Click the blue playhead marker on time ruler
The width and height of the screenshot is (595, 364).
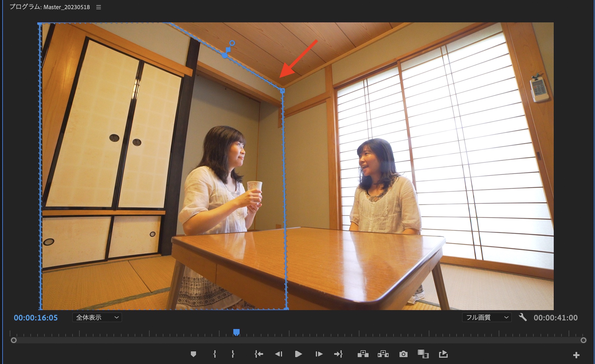237,332
